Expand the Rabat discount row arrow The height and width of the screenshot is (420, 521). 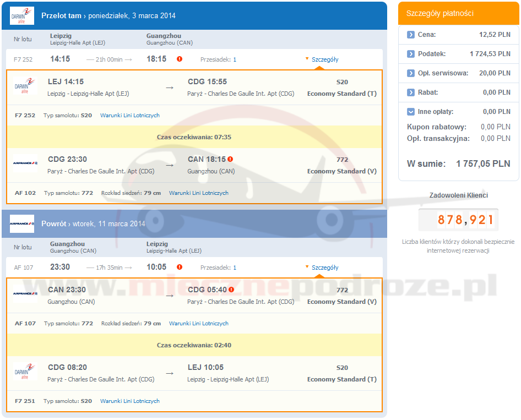[411, 92]
